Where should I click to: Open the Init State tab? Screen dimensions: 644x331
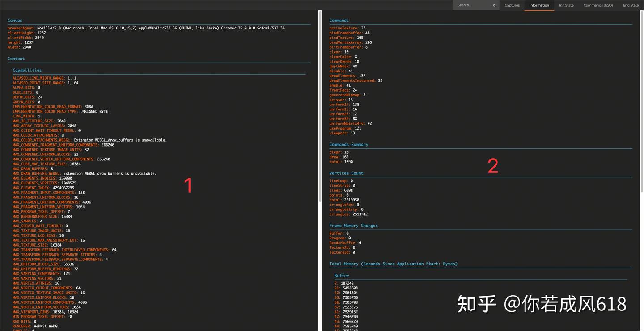[566, 5]
